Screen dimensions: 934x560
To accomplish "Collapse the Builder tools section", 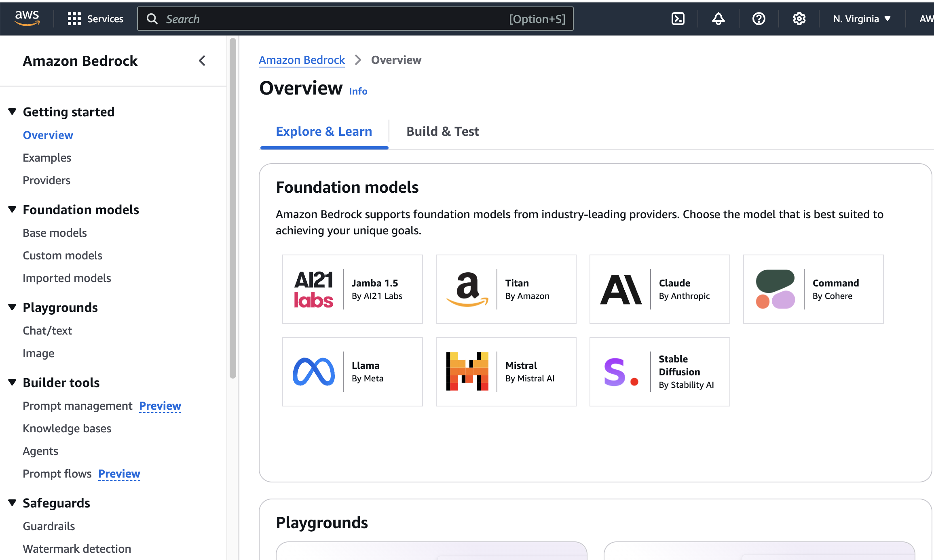I will click(x=13, y=382).
